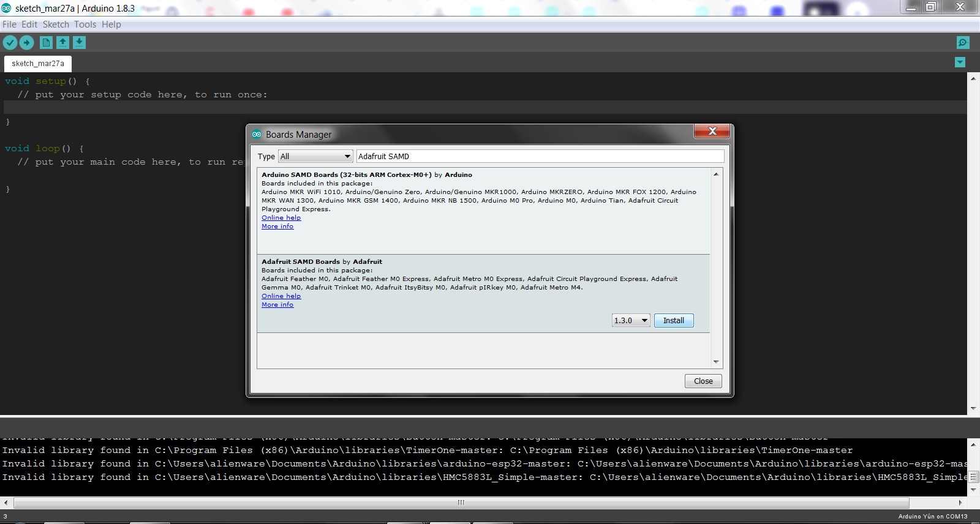The height and width of the screenshot is (524, 980).
Task: Click the board search field containing Adafruit SAMD
Action: click(x=540, y=156)
